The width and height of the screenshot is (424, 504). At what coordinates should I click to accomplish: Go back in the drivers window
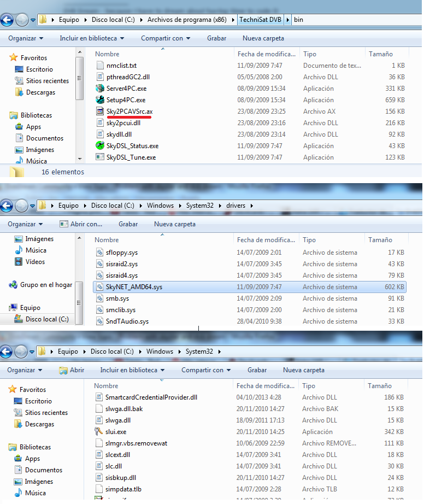pos(7,206)
